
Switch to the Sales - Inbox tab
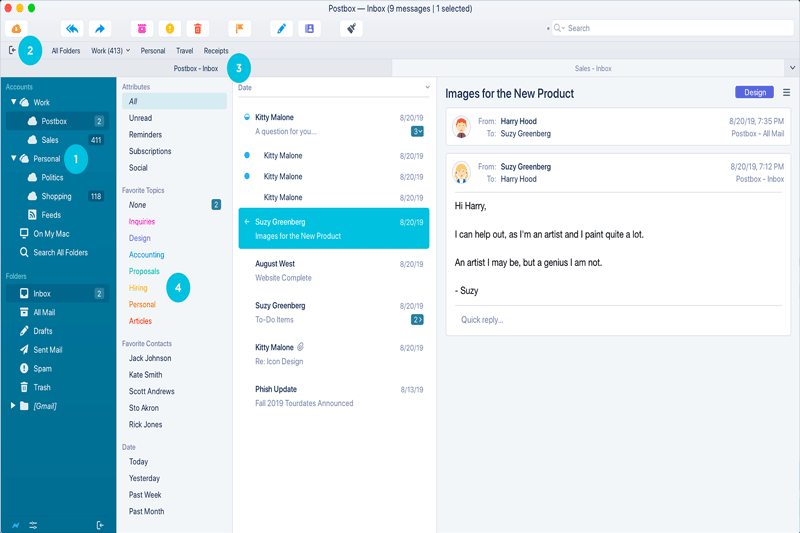pos(592,68)
